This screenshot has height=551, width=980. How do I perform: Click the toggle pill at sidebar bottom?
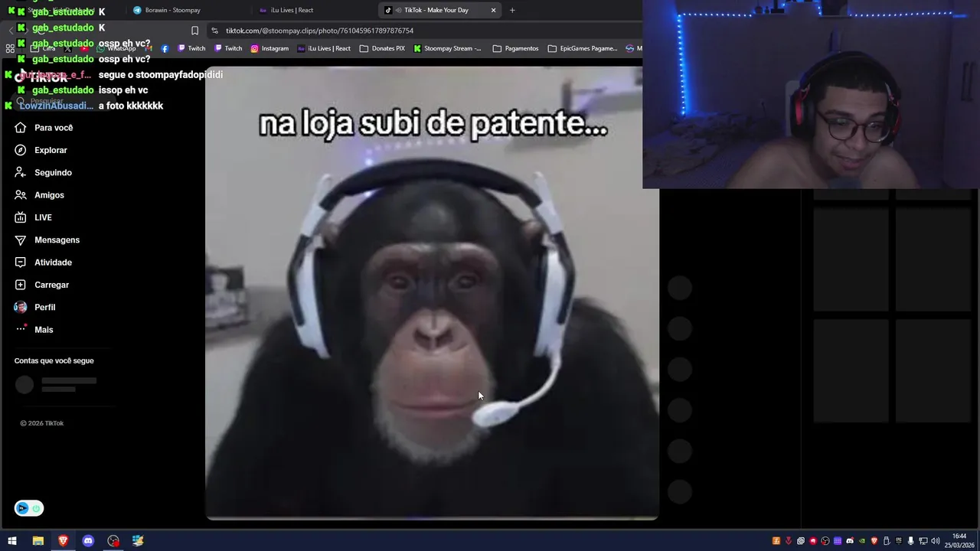point(29,508)
